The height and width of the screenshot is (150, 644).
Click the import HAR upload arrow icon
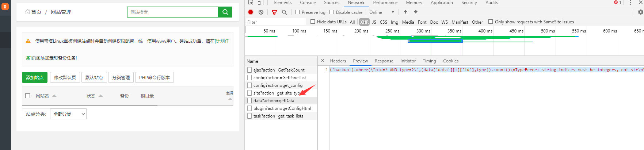click(x=405, y=12)
